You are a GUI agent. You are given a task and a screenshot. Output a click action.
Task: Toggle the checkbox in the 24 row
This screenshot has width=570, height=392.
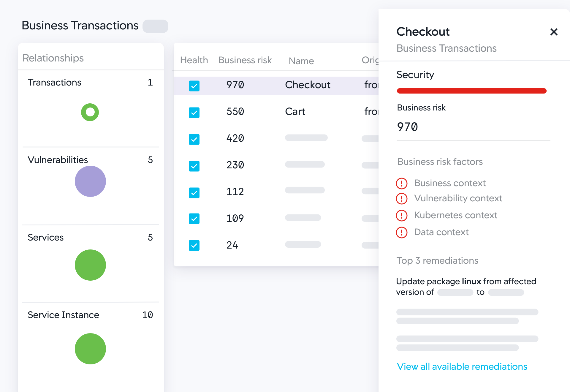click(x=194, y=245)
